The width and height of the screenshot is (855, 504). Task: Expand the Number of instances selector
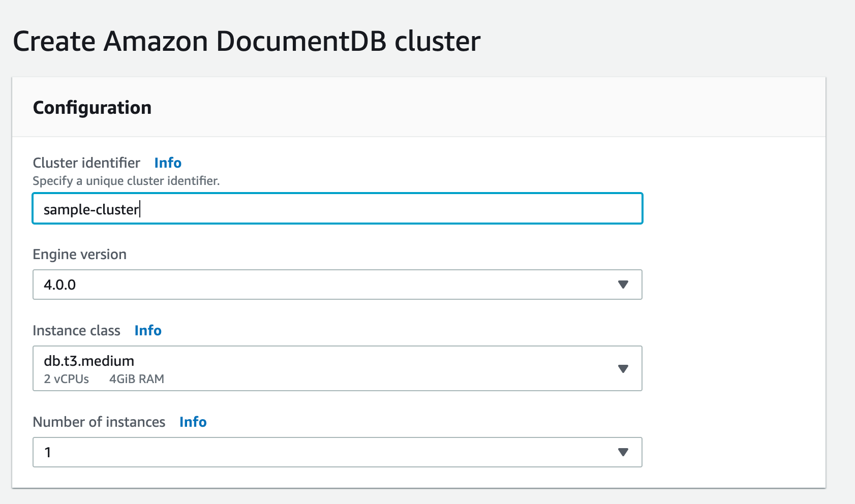[338, 452]
